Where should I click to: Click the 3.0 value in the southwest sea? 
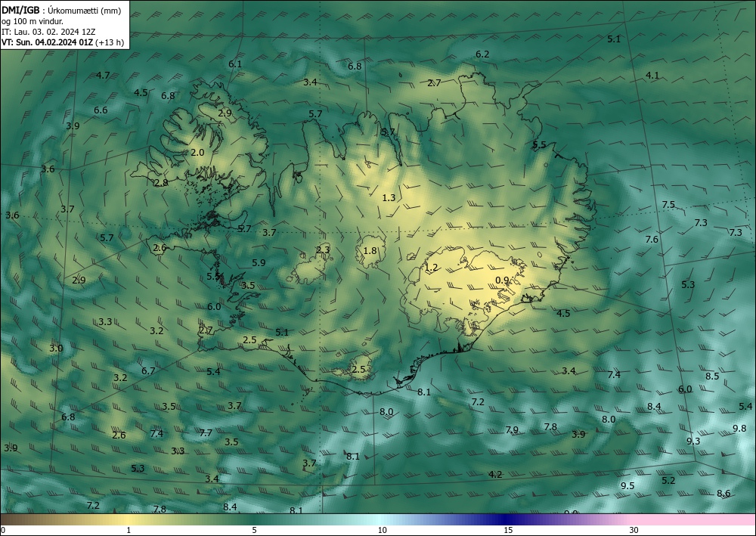56,348
